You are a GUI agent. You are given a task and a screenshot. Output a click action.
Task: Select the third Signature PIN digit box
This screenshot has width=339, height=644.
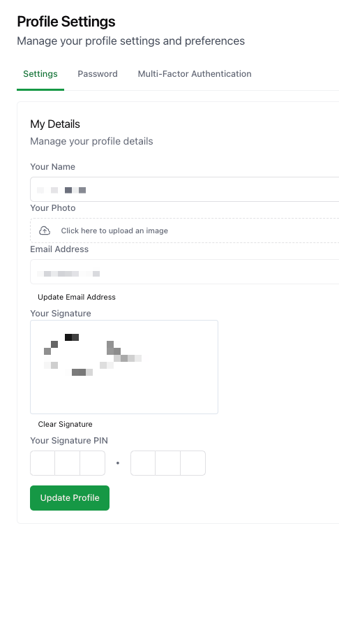pyautogui.click(x=93, y=463)
